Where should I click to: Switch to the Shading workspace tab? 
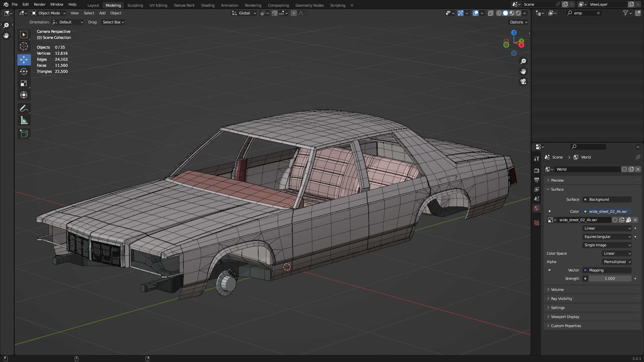(x=208, y=5)
